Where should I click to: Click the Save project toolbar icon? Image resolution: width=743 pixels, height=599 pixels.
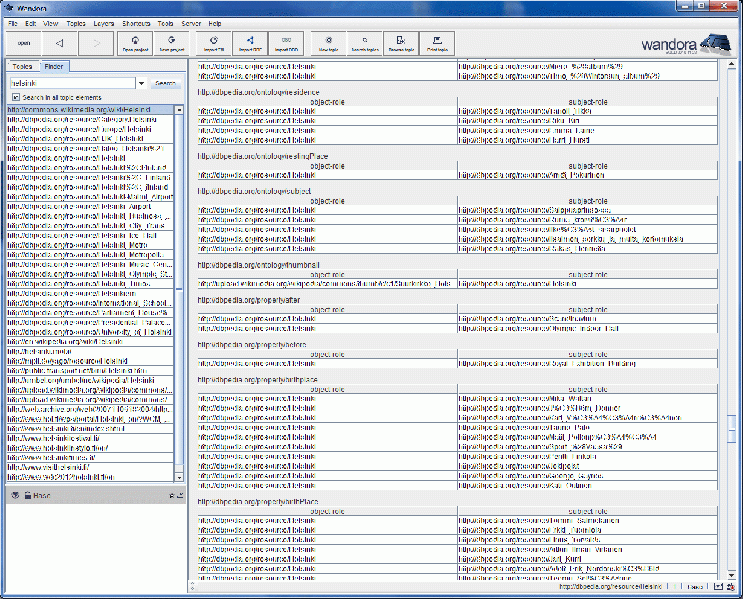click(x=170, y=42)
